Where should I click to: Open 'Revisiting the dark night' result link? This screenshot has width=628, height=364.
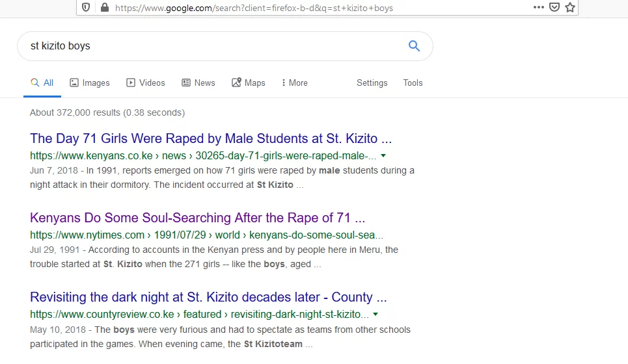point(208,297)
